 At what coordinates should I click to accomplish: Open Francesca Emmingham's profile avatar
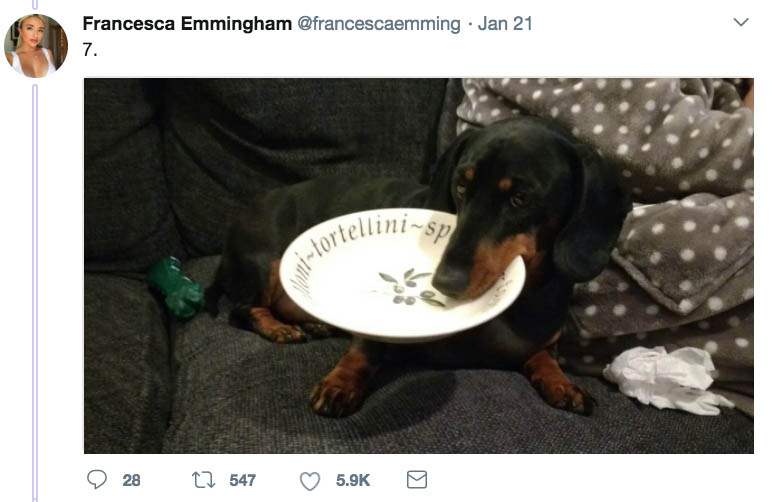pos(36,45)
